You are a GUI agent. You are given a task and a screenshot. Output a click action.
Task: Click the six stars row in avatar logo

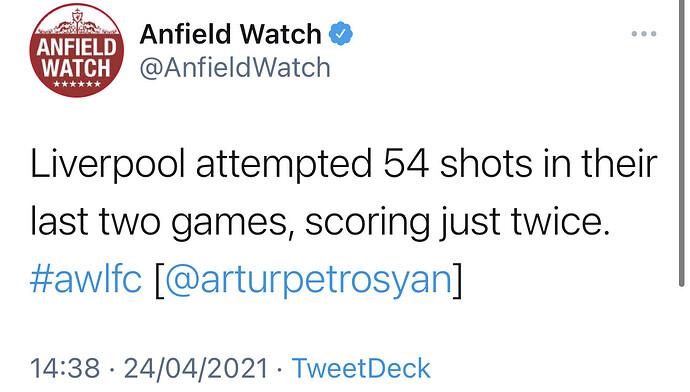[77, 84]
